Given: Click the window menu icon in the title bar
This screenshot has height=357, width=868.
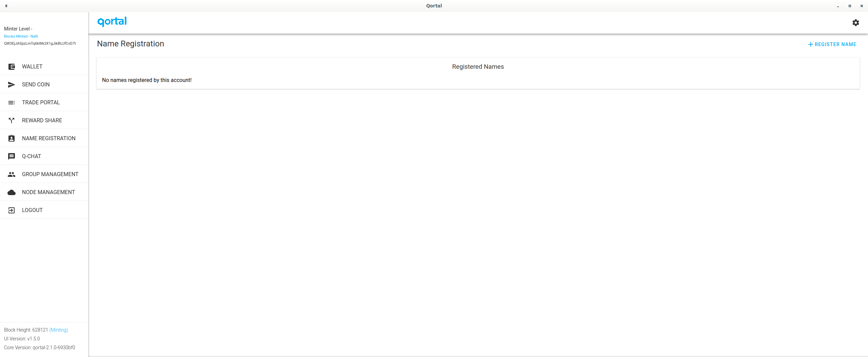Looking at the screenshot, I should [x=6, y=6].
